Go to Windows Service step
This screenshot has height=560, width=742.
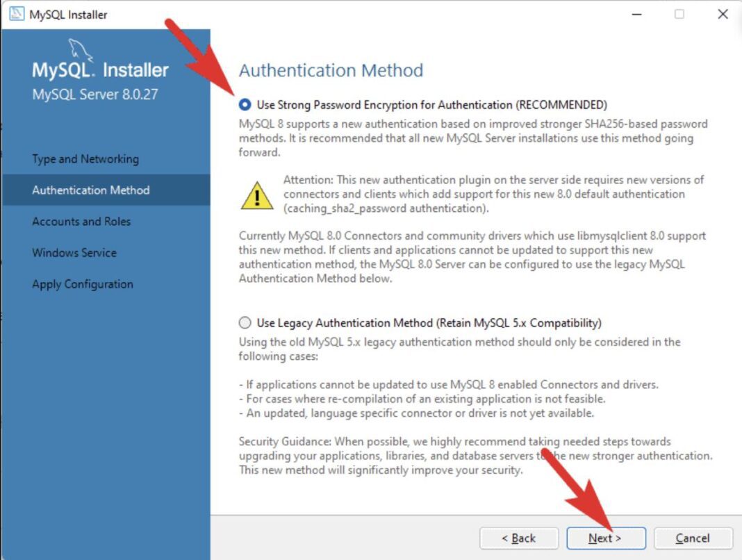[x=74, y=253]
